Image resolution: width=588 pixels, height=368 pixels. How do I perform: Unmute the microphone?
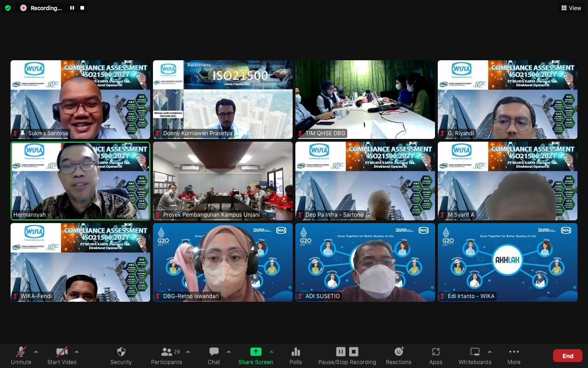[x=21, y=355]
